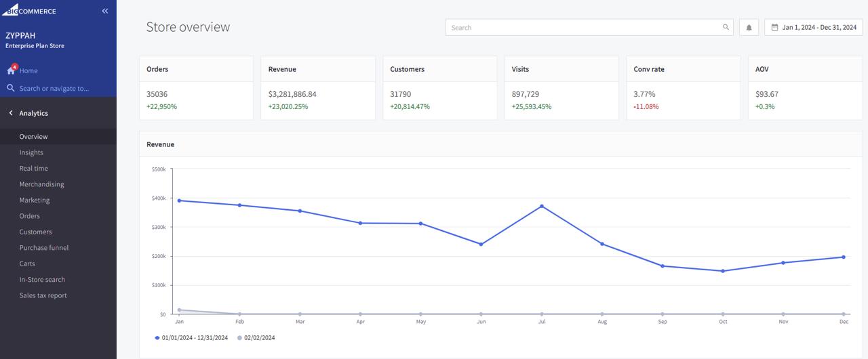Screen dimensions: 868x359
Task: Open notifications bell
Action: pos(749,27)
